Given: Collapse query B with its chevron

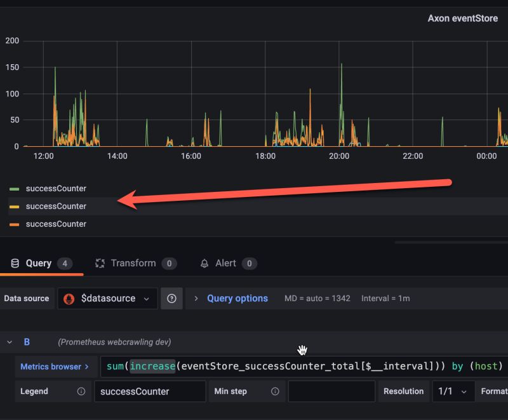Looking at the screenshot, I should [9, 341].
